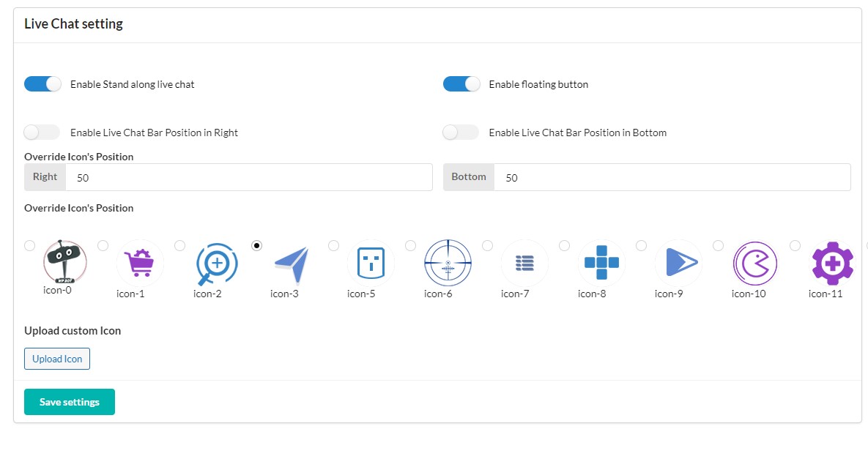Disable Stand along live chat toggle
The image size is (868, 459).
click(x=42, y=84)
